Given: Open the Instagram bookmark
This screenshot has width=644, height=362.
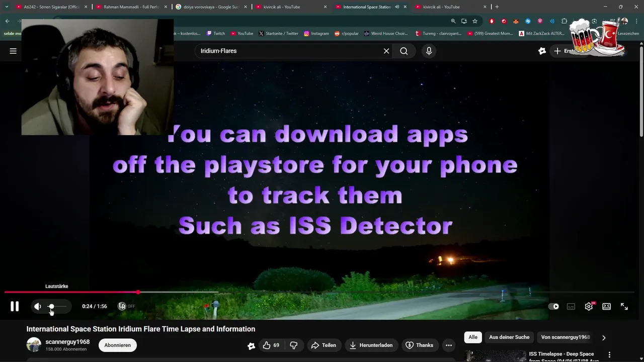Looking at the screenshot, I should [316, 34].
